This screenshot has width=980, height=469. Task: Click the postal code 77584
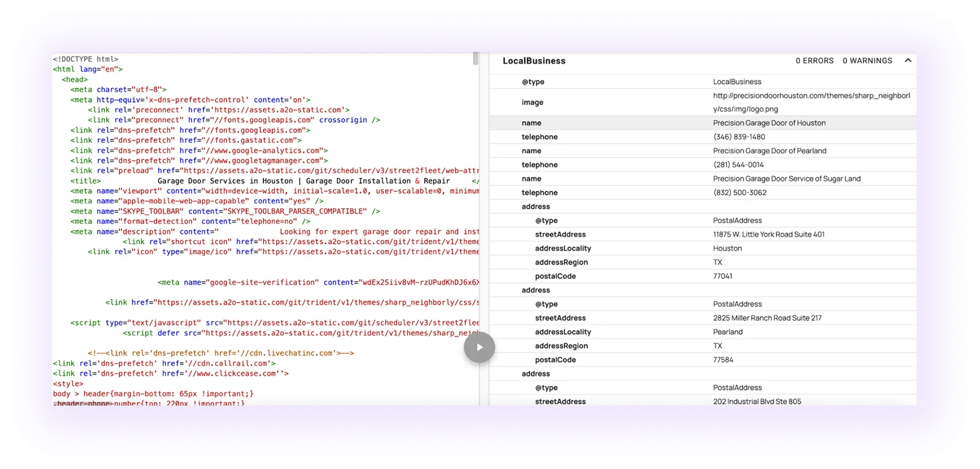(723, 360)
